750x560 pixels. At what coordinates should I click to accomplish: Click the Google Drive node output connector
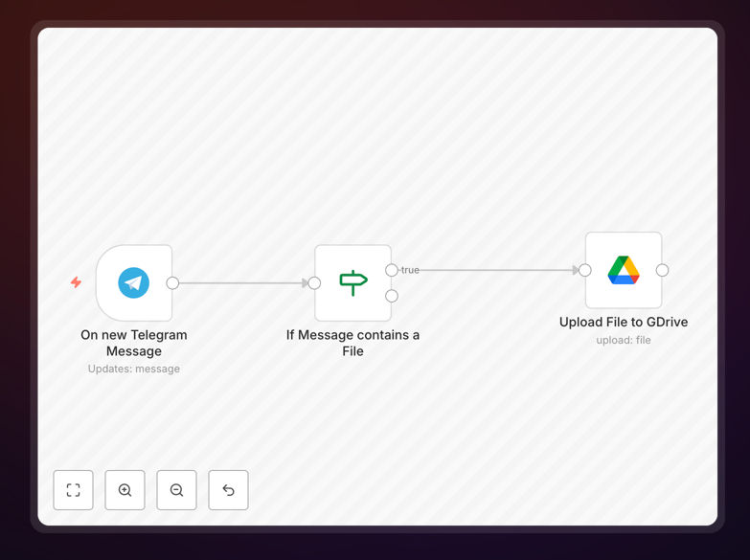(663, 270)
